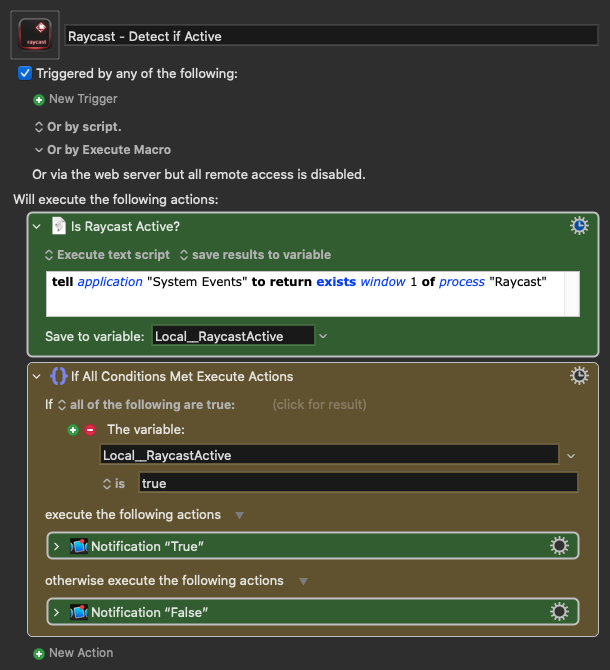Click the '(click for result)' text
610x670 pixels.
[320, 405]
